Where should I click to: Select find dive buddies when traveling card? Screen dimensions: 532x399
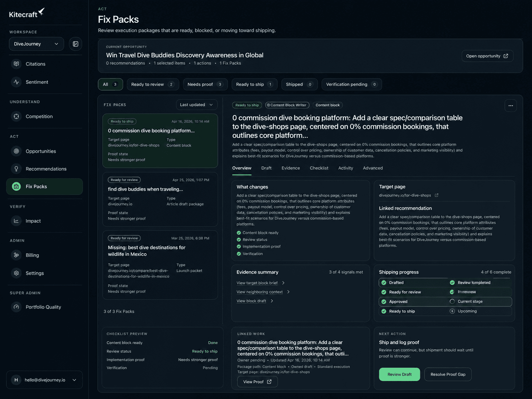point(160,199)
